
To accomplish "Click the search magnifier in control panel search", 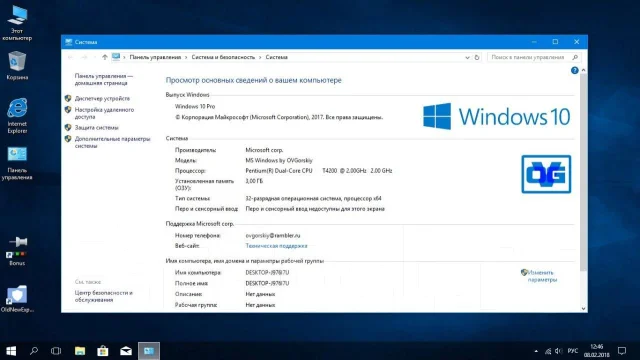I will [x=575, y=57].
